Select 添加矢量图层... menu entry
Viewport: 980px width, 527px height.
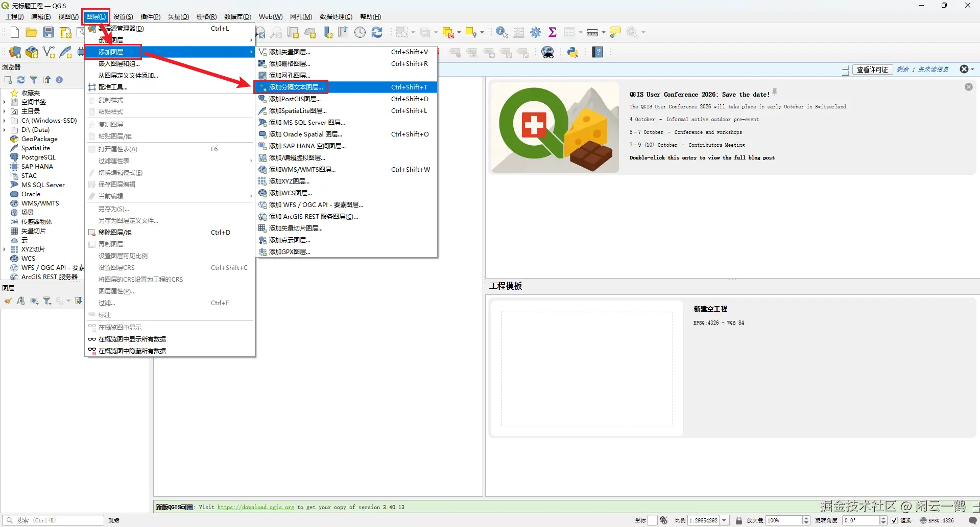pyautogui.click(x=346, y=52)
